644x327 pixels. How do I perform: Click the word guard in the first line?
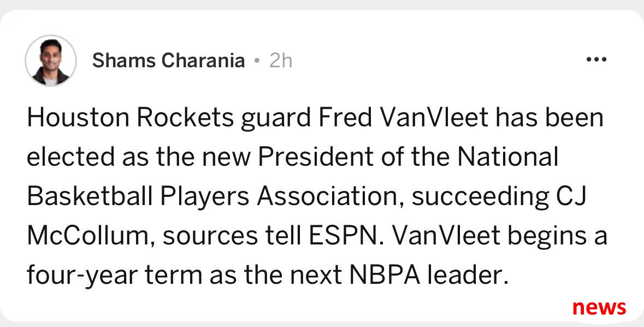(x=275, y=119)
